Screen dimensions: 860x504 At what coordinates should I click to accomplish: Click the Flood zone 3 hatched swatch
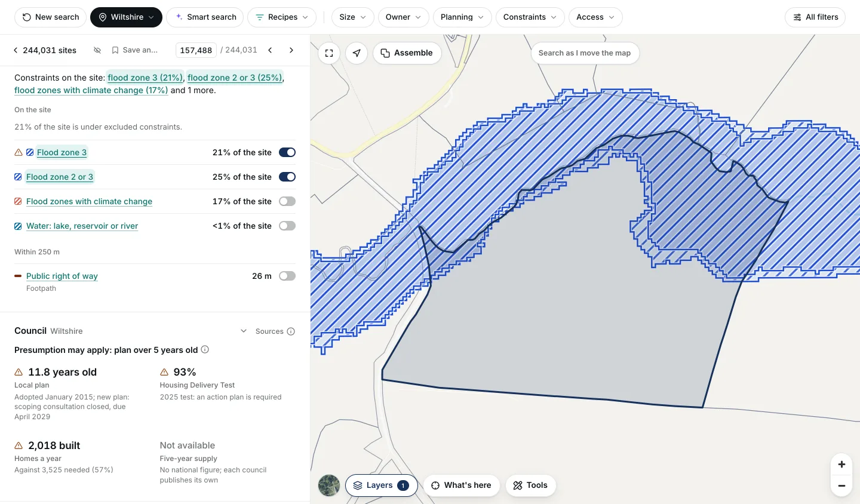[x=30, y=152]
